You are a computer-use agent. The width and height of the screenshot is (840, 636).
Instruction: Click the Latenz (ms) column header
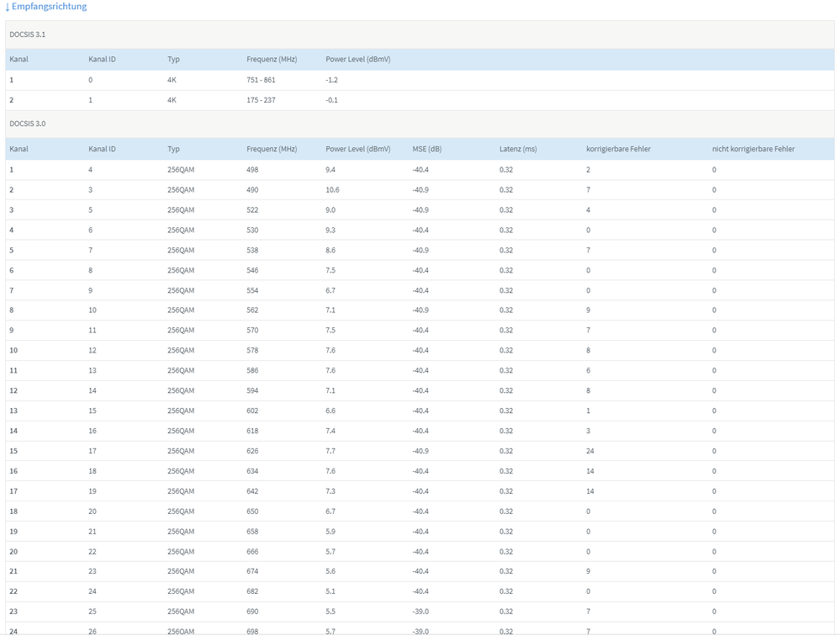[518, 149]
